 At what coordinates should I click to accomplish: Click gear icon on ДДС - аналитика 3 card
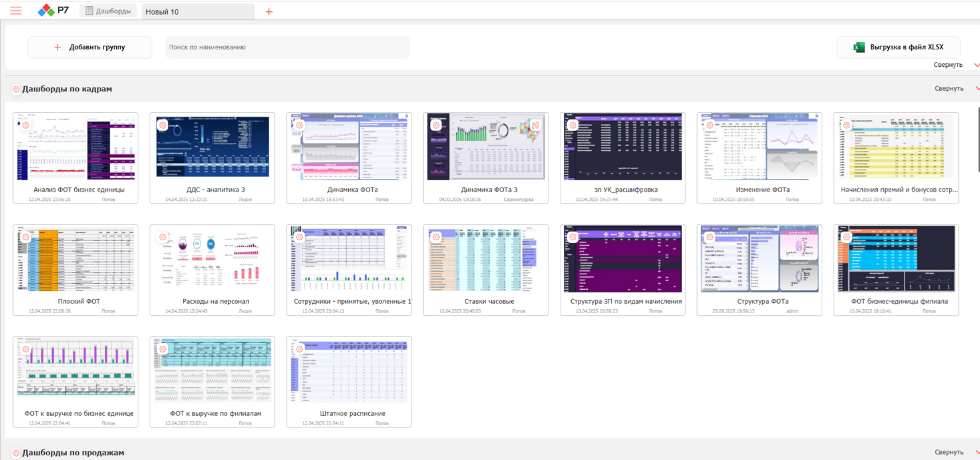point(162,125)
